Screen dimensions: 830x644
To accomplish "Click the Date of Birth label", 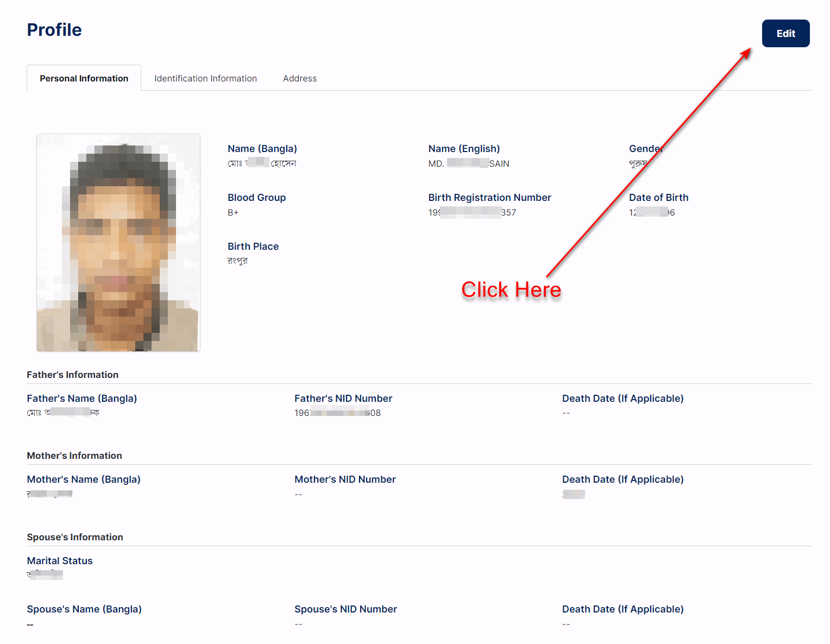I will (x=658, y=198).
